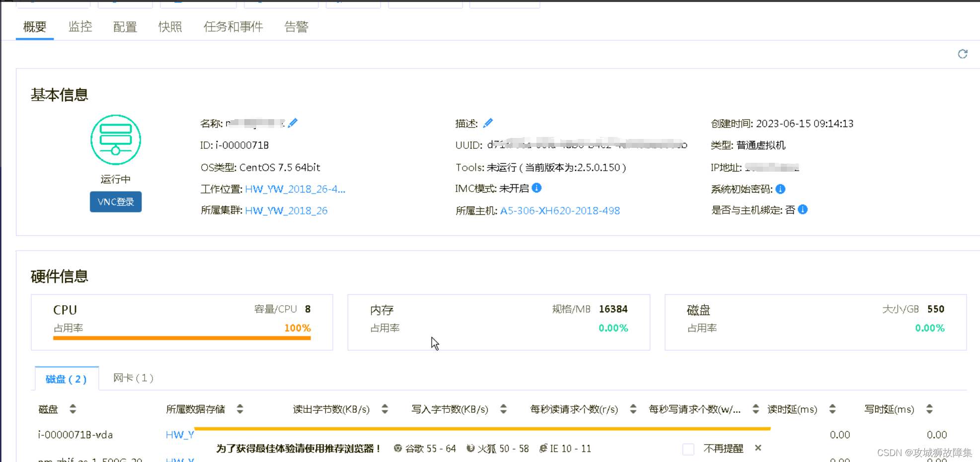980x462 pixels.
Task: Click the 类型: 普通虚拟机 text
Action: (748, 145)
